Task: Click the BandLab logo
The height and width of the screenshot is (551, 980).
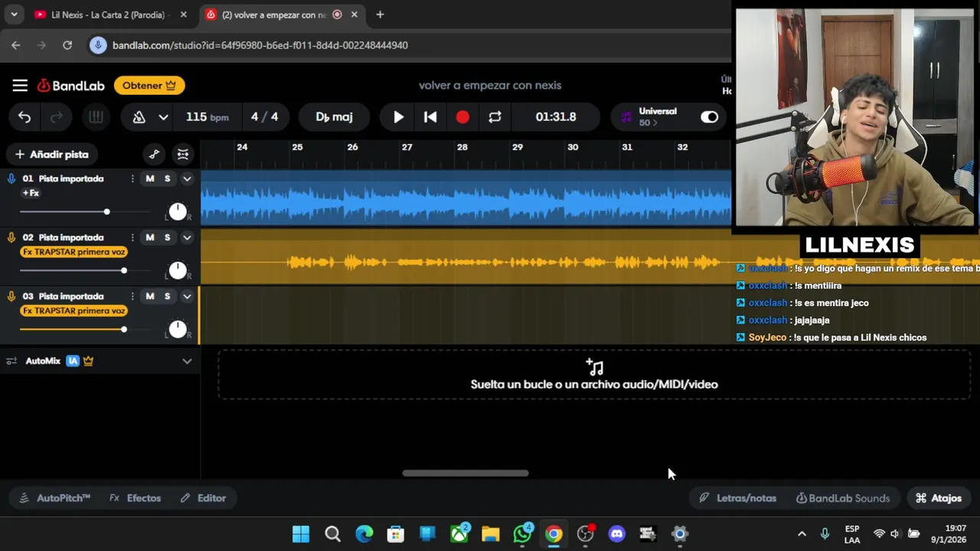Action: [70, 86]
